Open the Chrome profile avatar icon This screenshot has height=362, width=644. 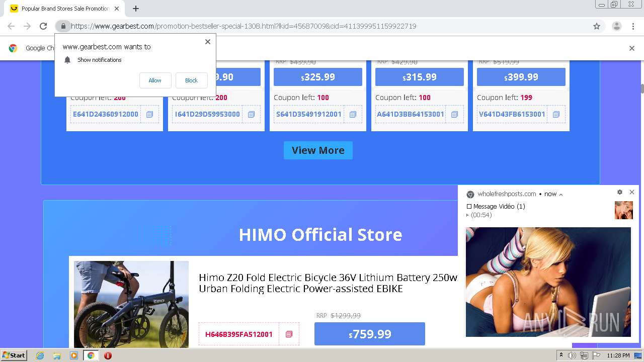click(617, 26)
